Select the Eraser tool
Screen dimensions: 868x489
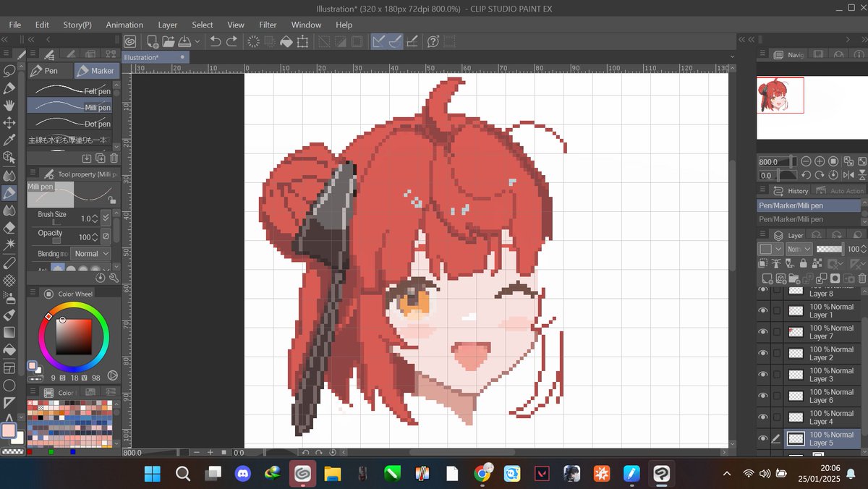click(x=9, y=228)
